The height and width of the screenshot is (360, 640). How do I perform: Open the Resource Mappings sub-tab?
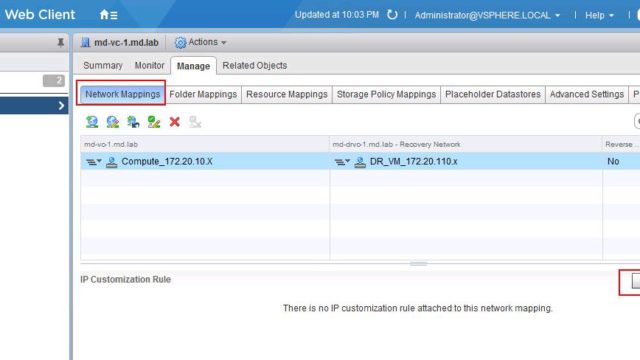pos(287,94)
